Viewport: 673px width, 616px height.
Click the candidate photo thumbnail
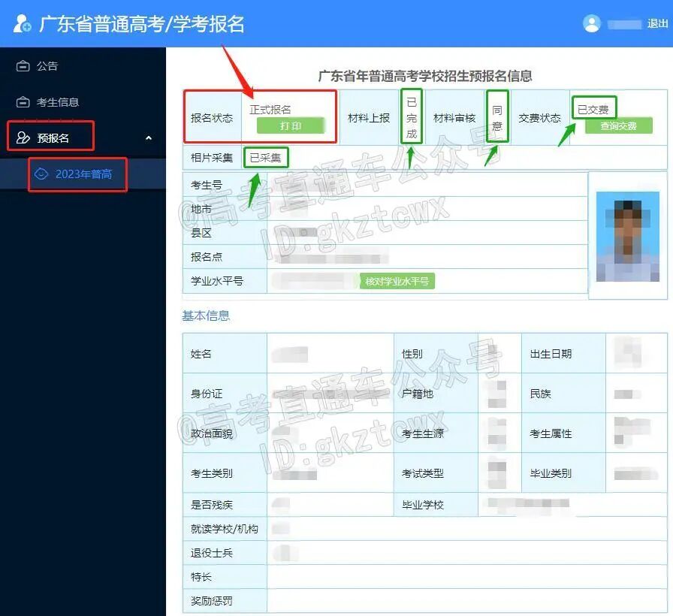[627, 237]
